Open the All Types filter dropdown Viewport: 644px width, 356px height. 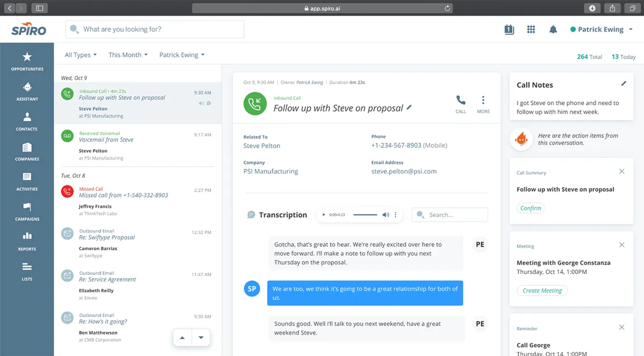point(80,55)
